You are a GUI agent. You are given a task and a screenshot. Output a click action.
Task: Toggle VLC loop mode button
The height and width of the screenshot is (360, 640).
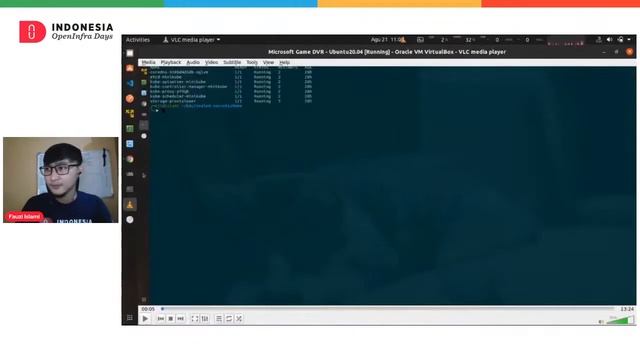pyautogui.click(x=229, y=319)
